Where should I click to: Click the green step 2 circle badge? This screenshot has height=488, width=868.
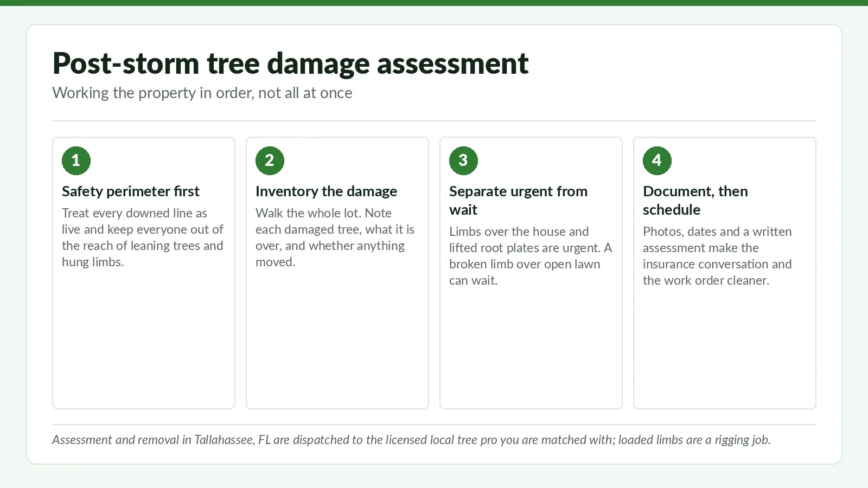(x=270, y=160)
